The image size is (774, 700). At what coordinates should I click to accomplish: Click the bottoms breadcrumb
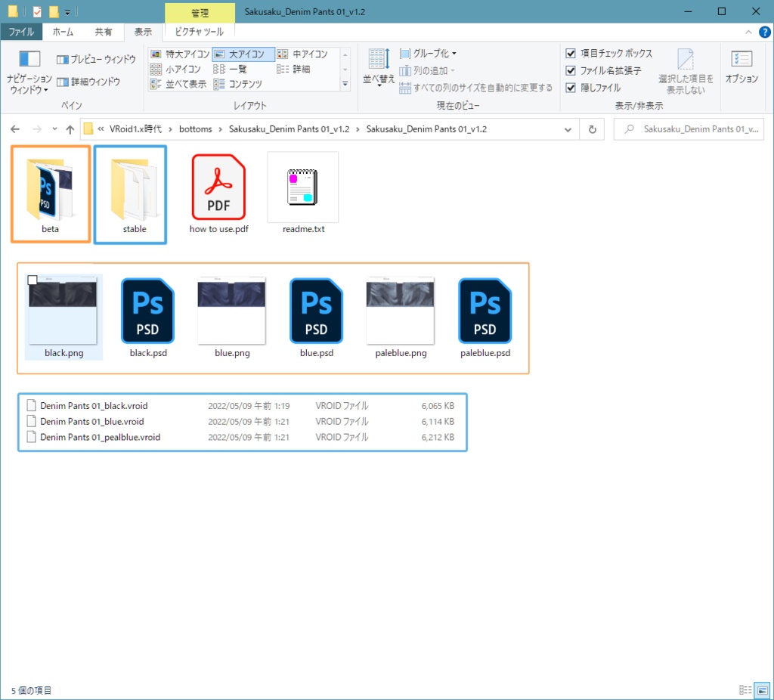point(196,129)
